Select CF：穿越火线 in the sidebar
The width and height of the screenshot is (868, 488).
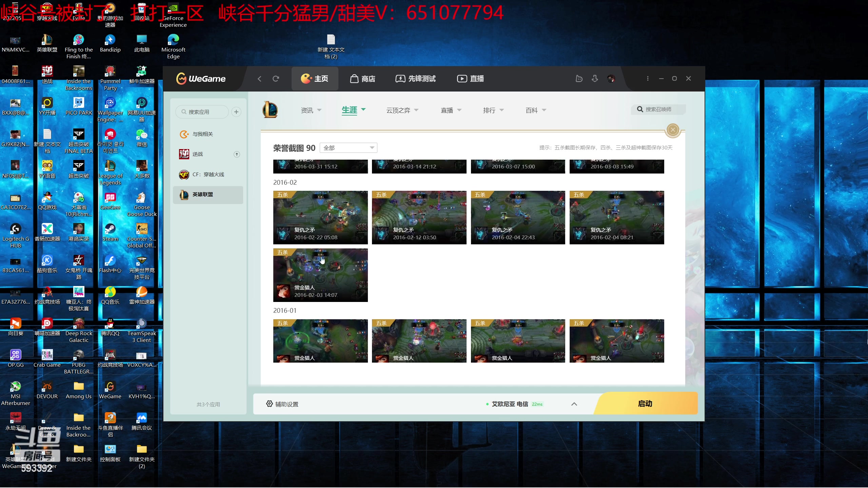tap(208, 175)
